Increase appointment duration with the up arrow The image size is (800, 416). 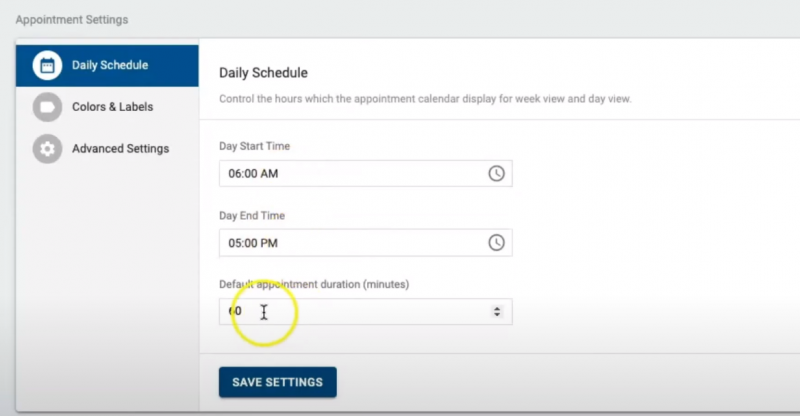click(x=497, y=308)
